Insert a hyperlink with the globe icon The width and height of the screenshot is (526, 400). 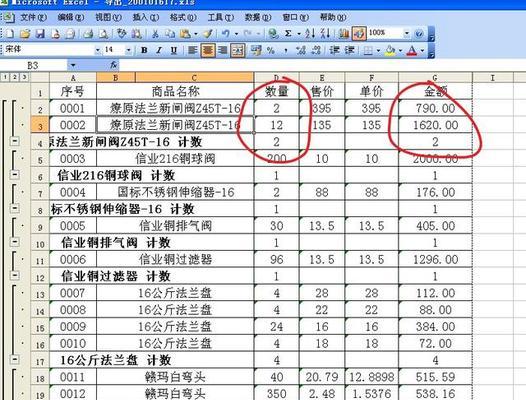pos(273,34)
